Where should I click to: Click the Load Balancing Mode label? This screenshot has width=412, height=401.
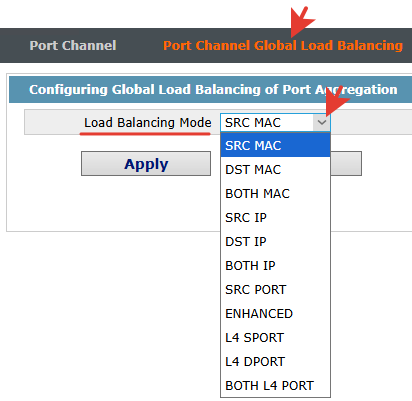point(147,123)
